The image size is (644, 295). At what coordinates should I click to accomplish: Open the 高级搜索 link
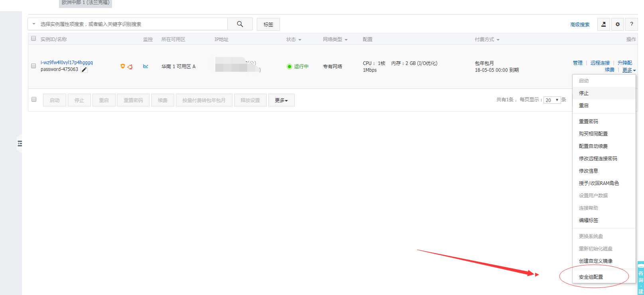click(x=580, y=25)
